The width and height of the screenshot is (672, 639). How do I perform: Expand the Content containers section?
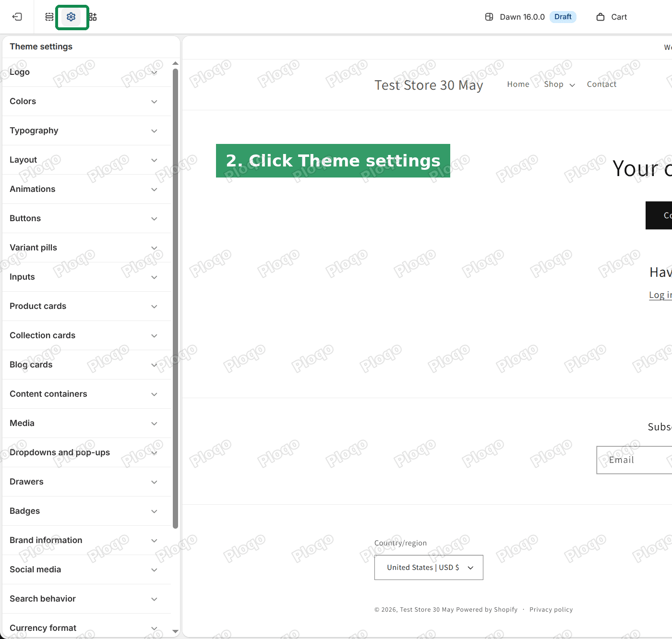click(87, 394)
